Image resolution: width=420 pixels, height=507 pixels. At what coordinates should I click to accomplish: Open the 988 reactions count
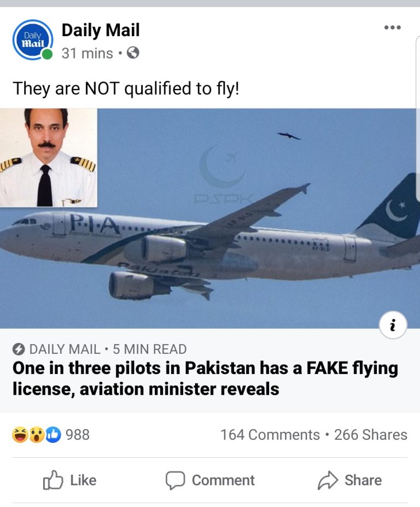78,435
